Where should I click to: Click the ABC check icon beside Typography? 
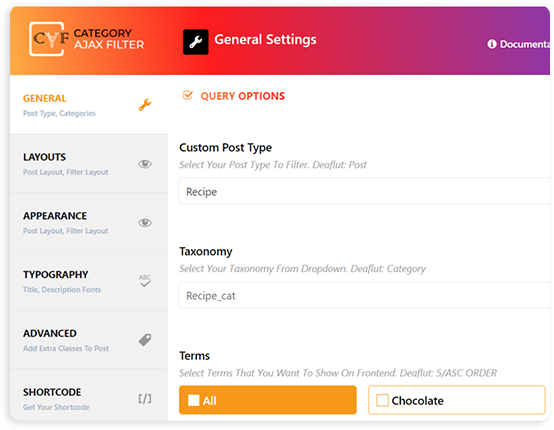pos(145,281)
